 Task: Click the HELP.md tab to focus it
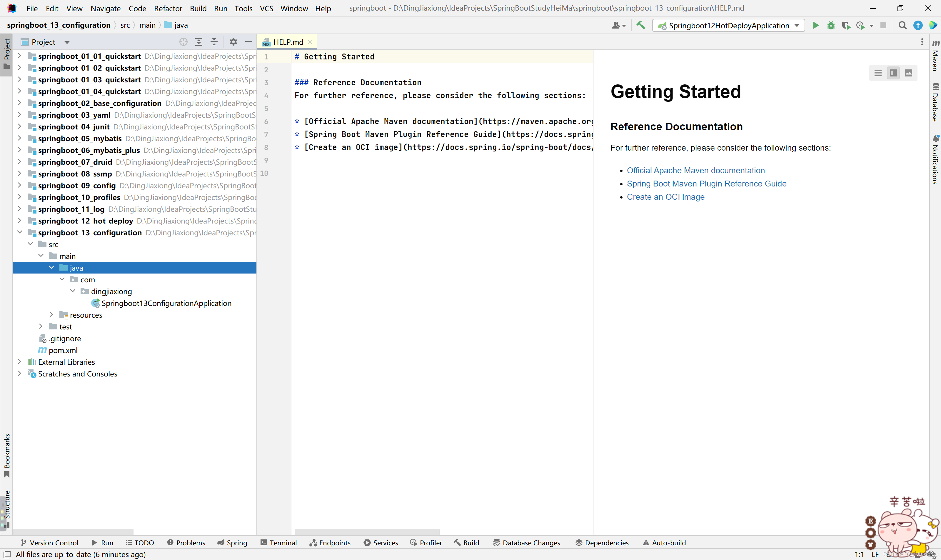287,42
